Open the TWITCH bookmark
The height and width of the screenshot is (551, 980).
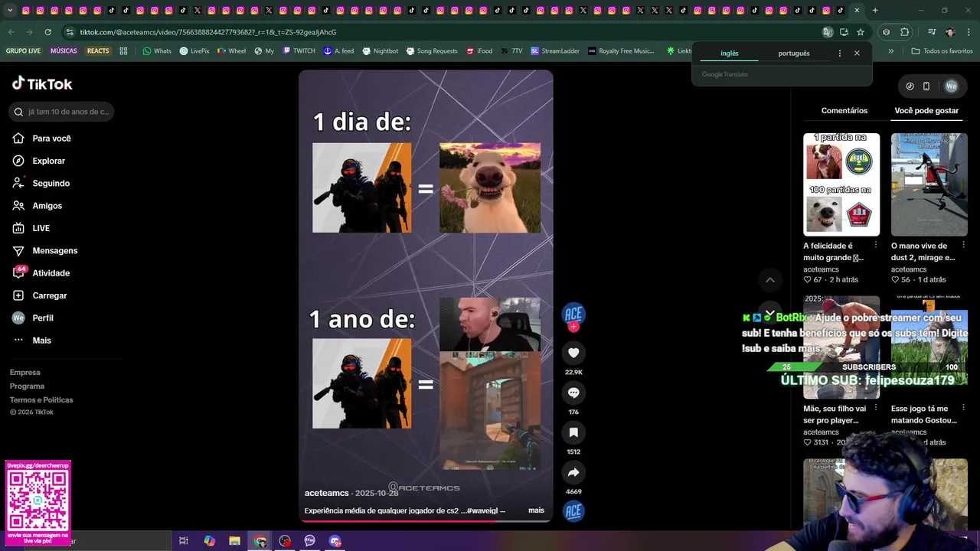(x=299, y=51)
